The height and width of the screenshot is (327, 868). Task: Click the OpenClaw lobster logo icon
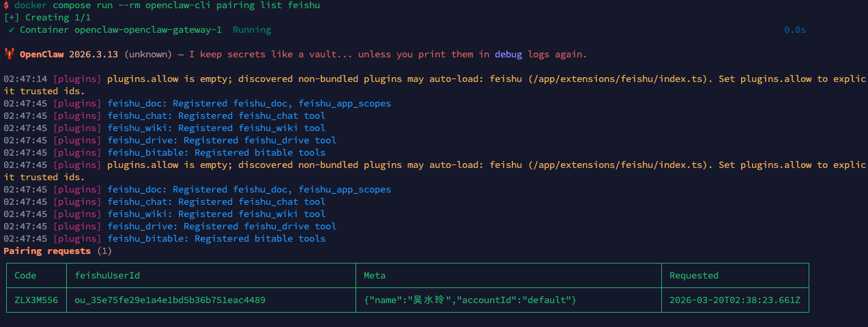(9, 54)
